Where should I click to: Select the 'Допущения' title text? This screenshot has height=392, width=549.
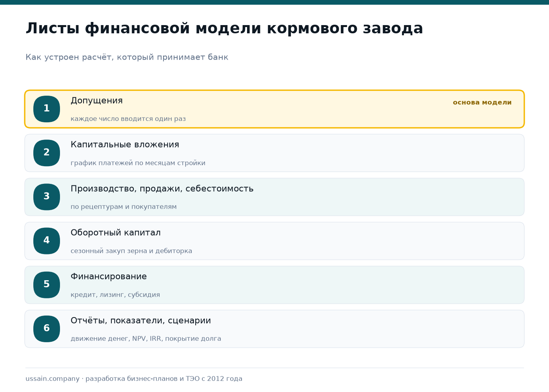[x=96, y=101]
